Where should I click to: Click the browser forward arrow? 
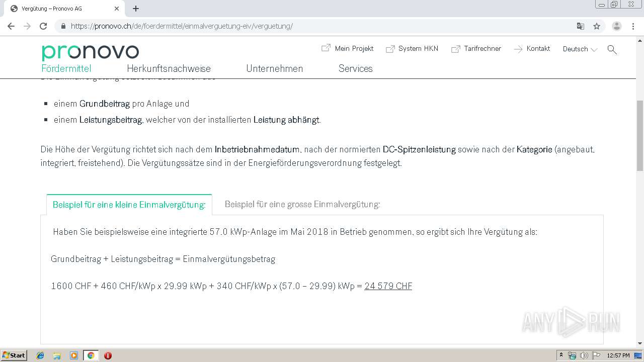pyautogui.click(x=27, y=26)
